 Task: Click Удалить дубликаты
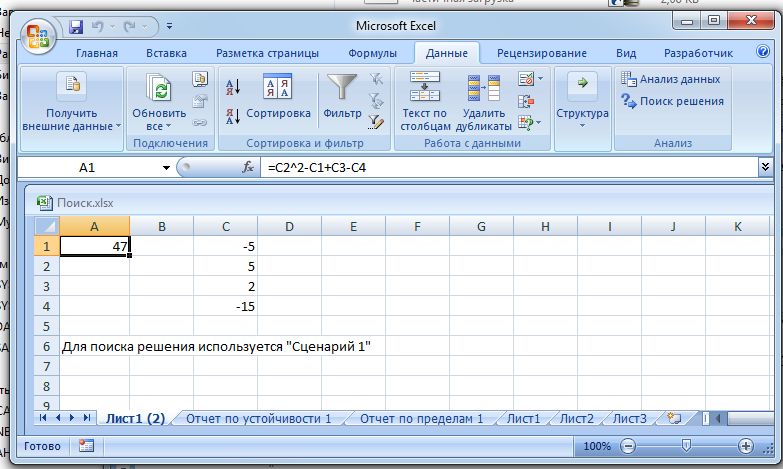[483, 102]
